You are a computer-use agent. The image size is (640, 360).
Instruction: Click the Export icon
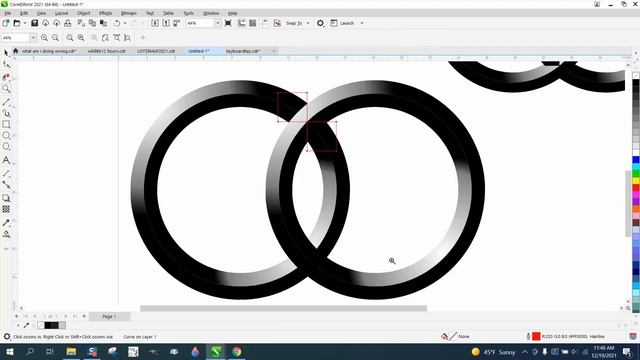click(166, 23)
